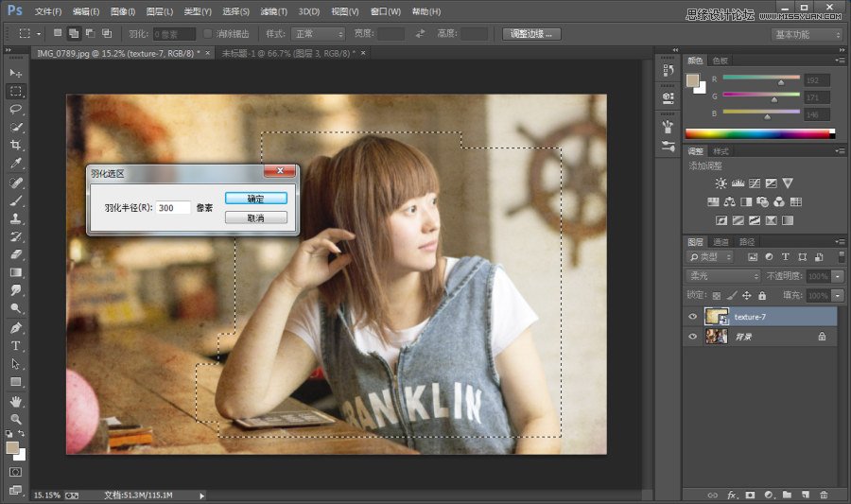Choose Add to selection mode

[73, 34]
